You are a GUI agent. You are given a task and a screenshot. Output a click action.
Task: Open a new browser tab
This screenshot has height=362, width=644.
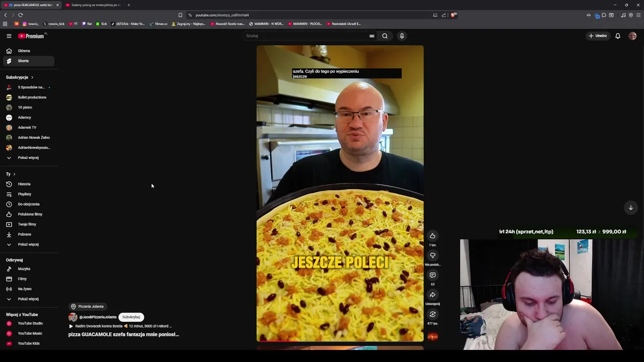coord(128,5)
